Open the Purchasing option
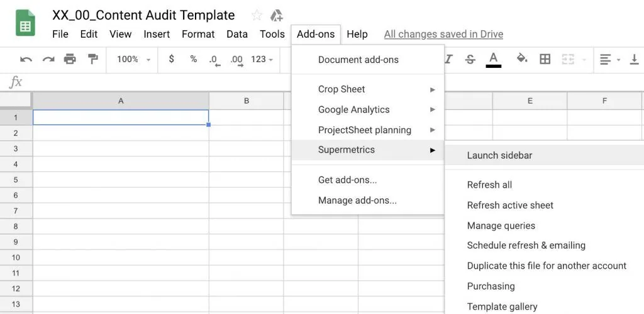644x314 pixels. coord(545,286)
